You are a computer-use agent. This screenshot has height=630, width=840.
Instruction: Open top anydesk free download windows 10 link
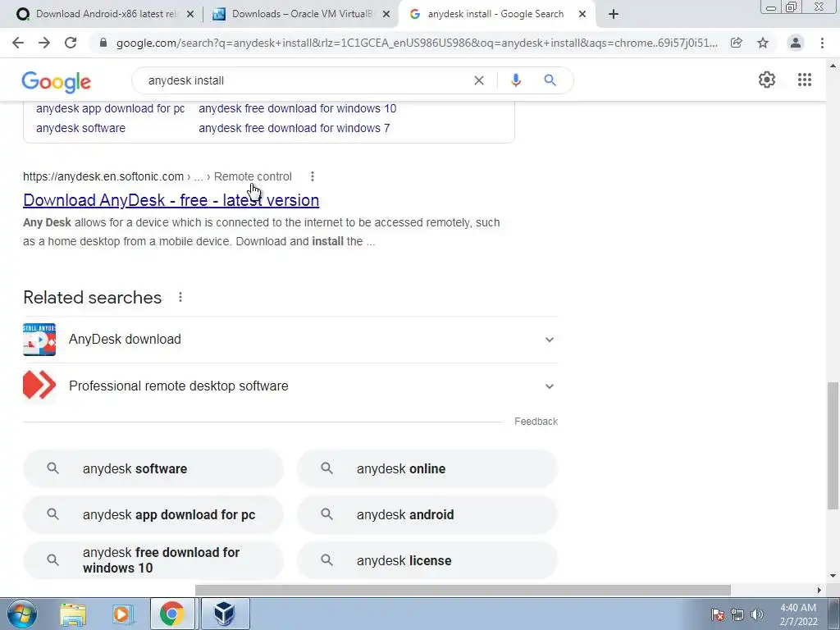tap(297, 108)
